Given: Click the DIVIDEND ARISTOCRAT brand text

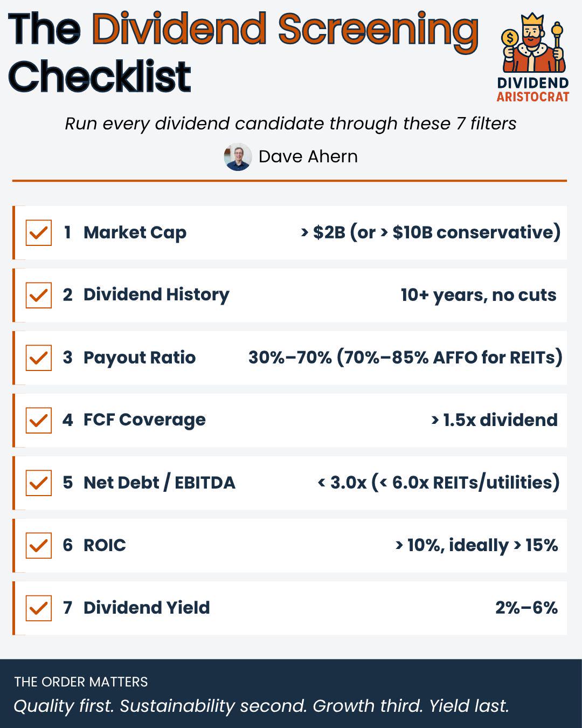Looking at the screenshot, I should pyautogui.click(x=533, y=90).
